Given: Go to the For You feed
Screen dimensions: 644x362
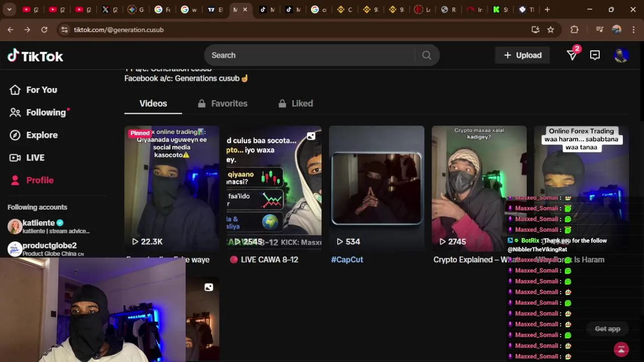Looking at the screenshot, I should pyautogui.click(x=34, y=90).
